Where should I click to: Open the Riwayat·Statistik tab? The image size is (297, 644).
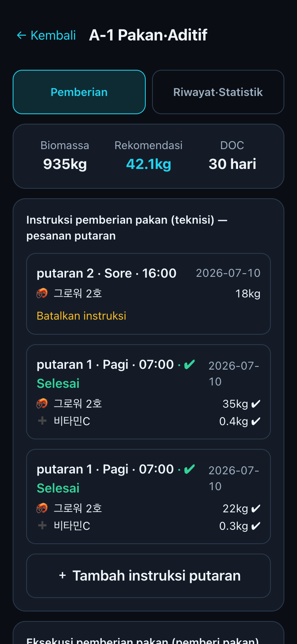[218, 92]
